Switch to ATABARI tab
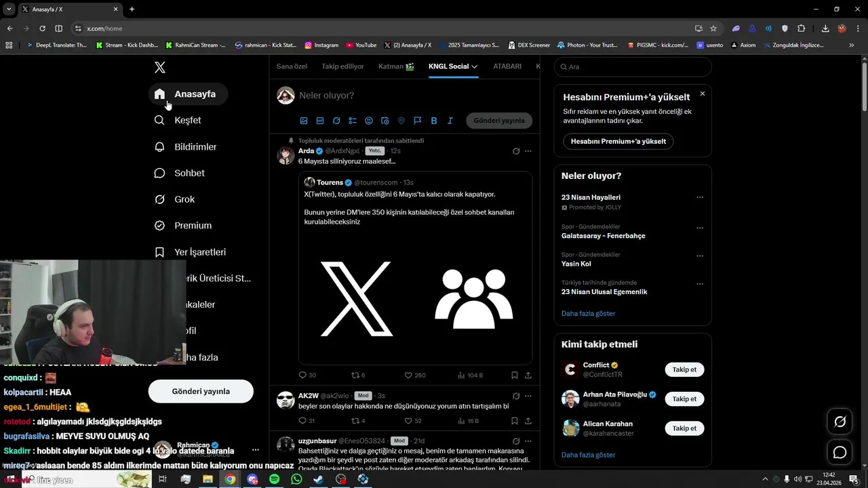Image resolution: width=868 pixels, height=488 pixels. coord(507,66)
